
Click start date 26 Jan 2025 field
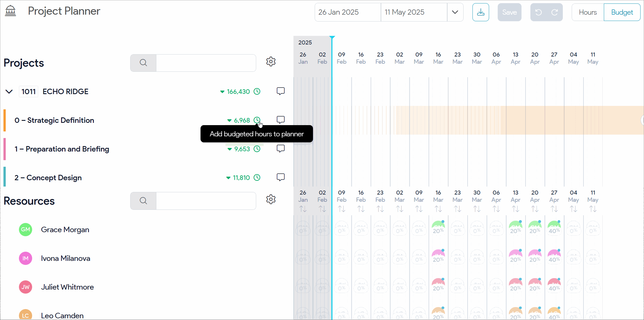[348, 12]
